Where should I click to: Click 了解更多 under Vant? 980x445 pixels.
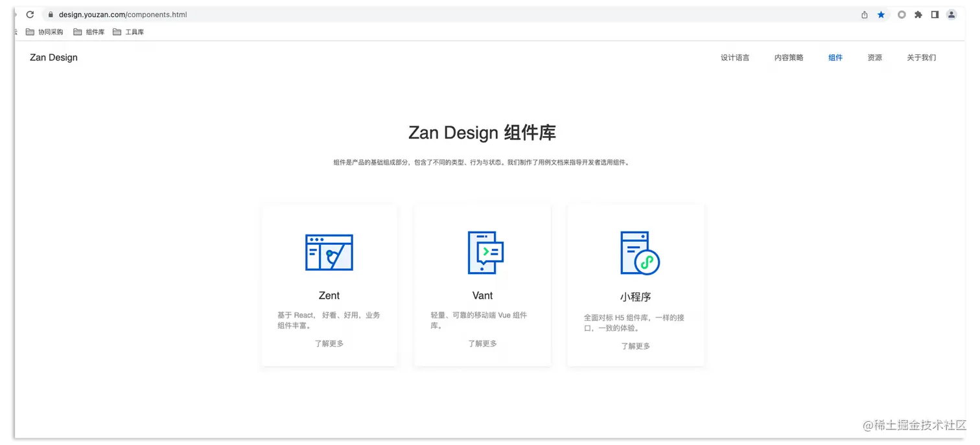click(x=482, y=343)
